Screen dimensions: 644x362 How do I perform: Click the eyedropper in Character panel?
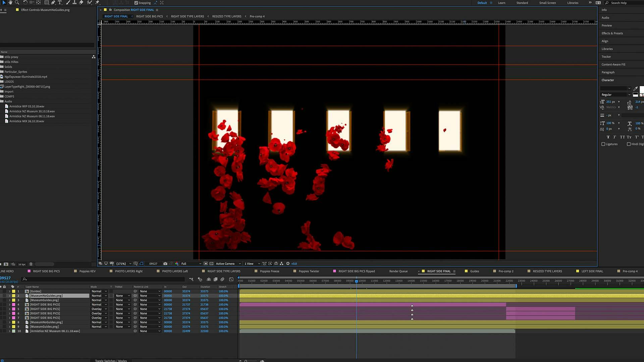pos(635,88)
